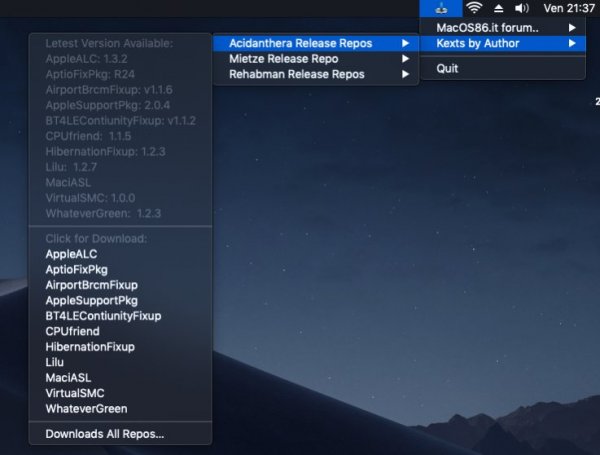Download AirportBrcmFixup kext
This screenshot has height=455, width=600.
91,285
